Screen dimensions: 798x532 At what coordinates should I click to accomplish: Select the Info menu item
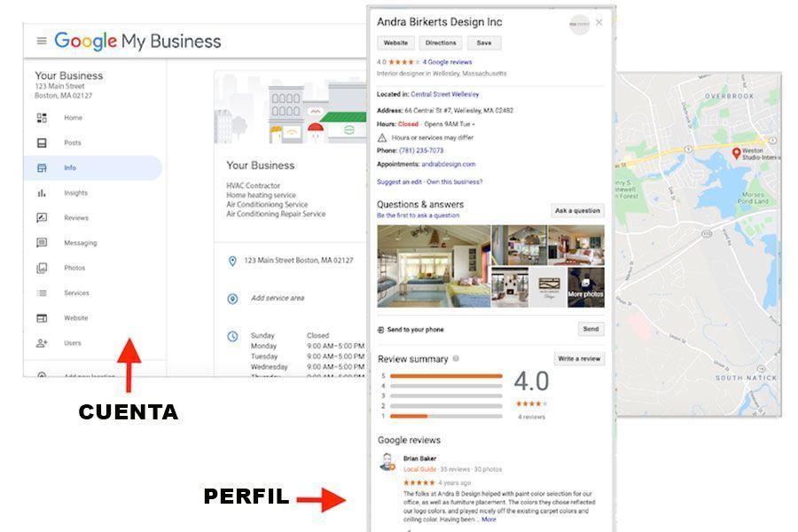click(92, 168)
